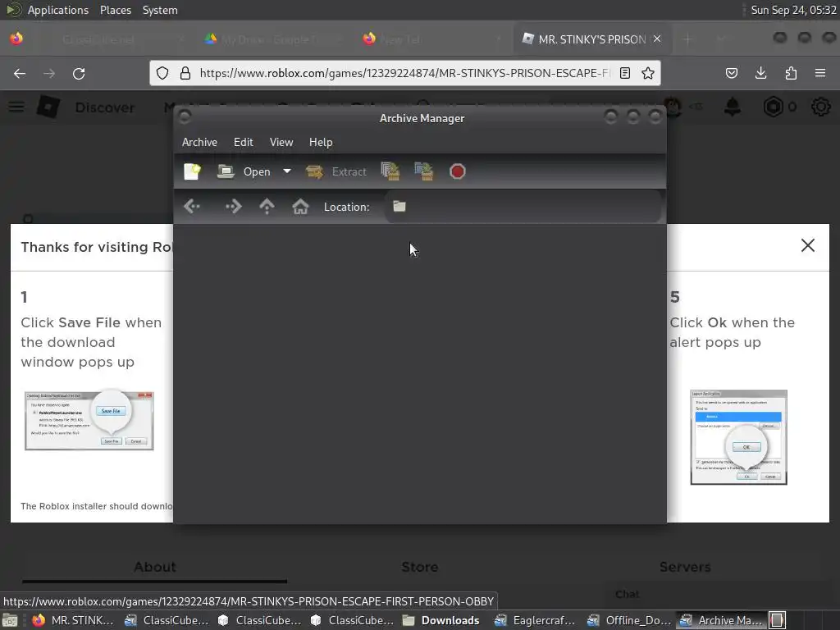This screenshot has height=630, width=840.
Task: Click the Firefox URL address field
Action: click(x=404, y=73)
